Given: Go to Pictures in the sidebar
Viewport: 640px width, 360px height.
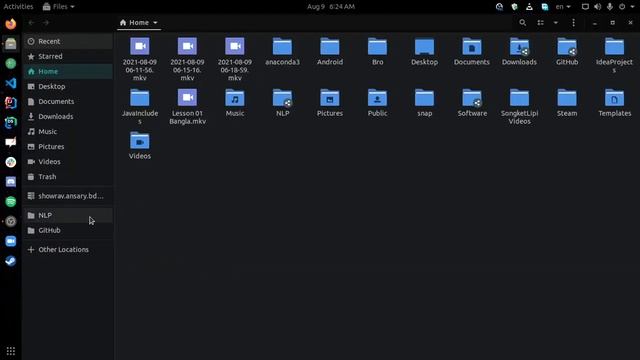Looking at the screenshot, I should coord(68,147).
